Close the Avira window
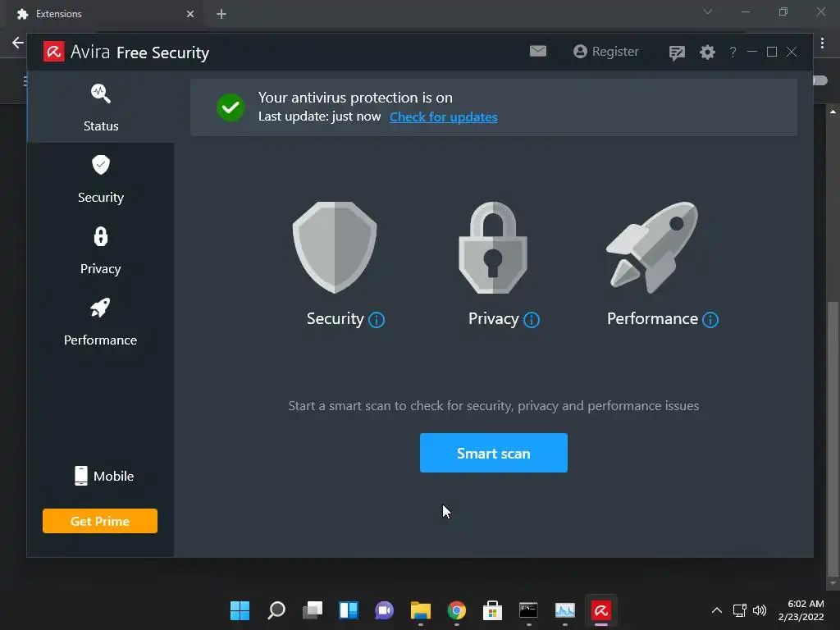 792,52
